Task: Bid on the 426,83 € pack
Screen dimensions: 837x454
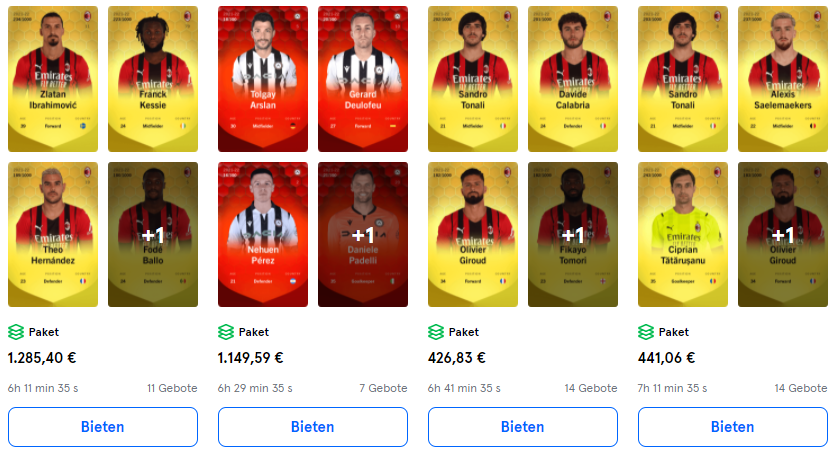Action: (x=523, y=427)
